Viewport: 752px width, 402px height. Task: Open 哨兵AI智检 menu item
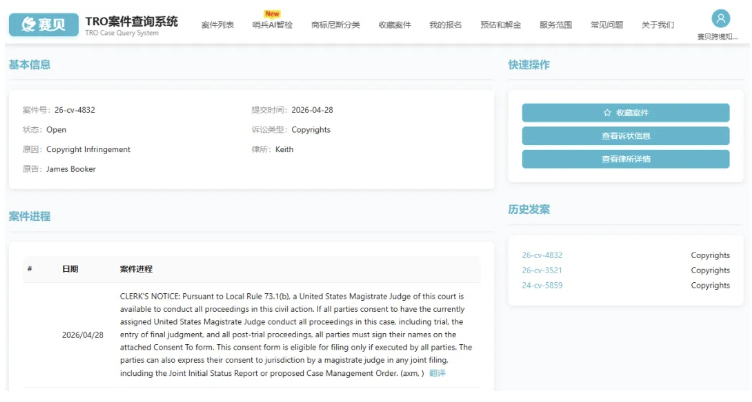[272, 25]
